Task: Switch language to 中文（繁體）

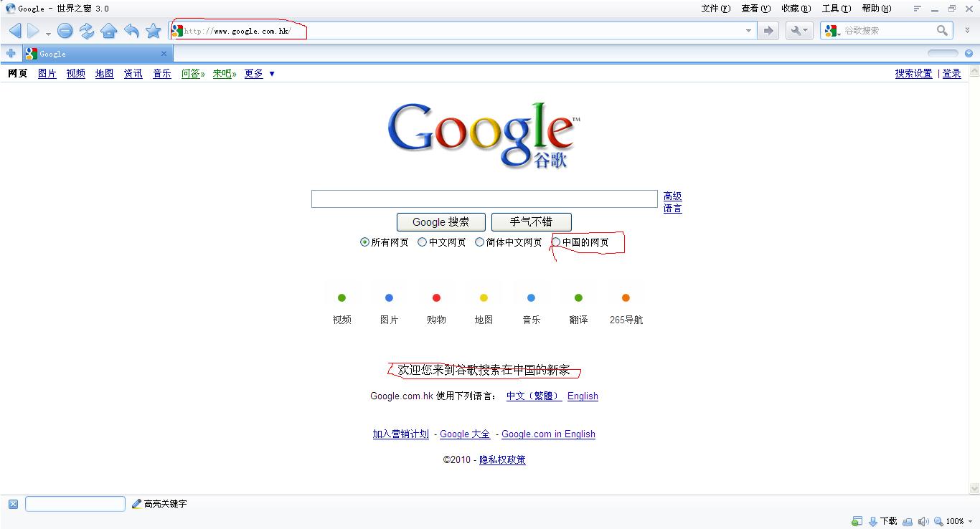Action: (x=534, y=396)
